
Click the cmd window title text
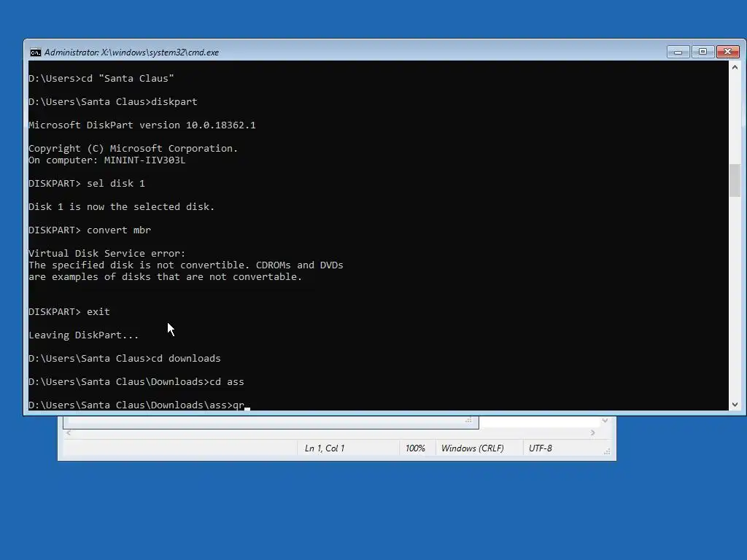click(x=131, y=52)
